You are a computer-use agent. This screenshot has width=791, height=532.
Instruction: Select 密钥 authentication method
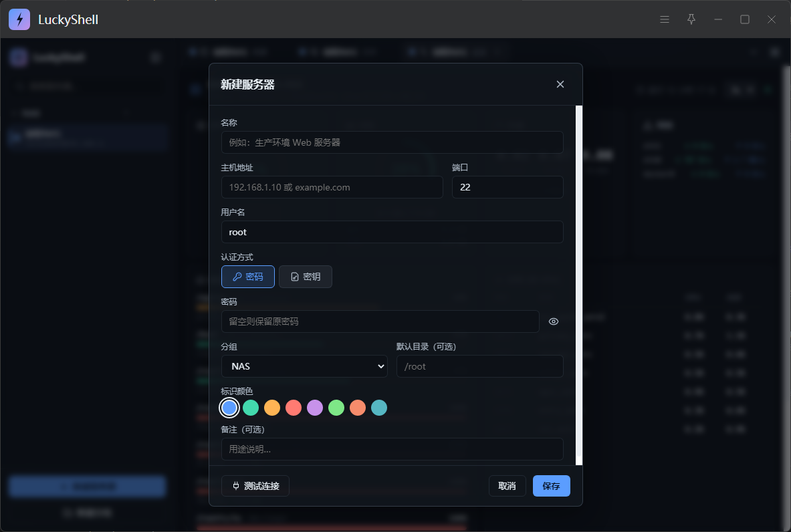[305, 277]
